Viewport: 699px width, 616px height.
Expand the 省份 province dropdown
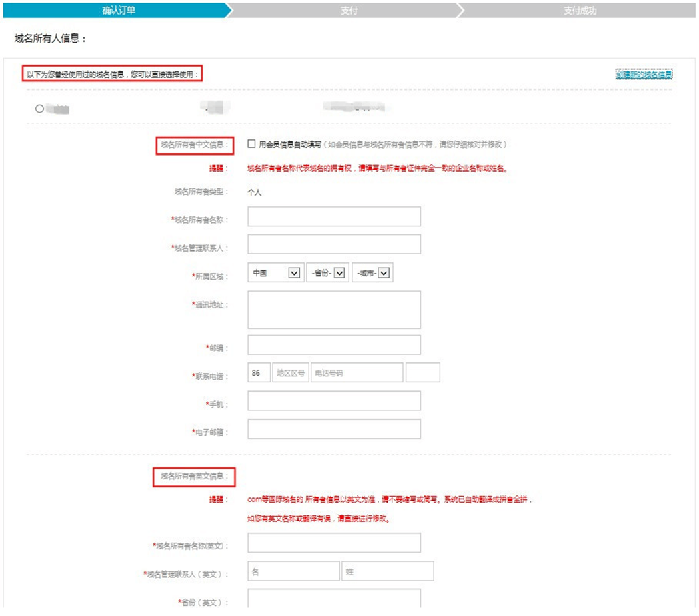point(327,273)
